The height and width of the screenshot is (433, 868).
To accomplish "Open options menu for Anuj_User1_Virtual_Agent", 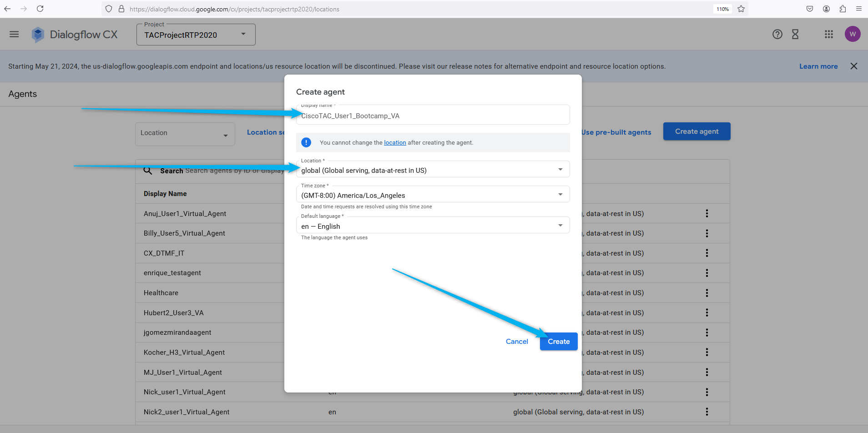I will click(707, 213).
